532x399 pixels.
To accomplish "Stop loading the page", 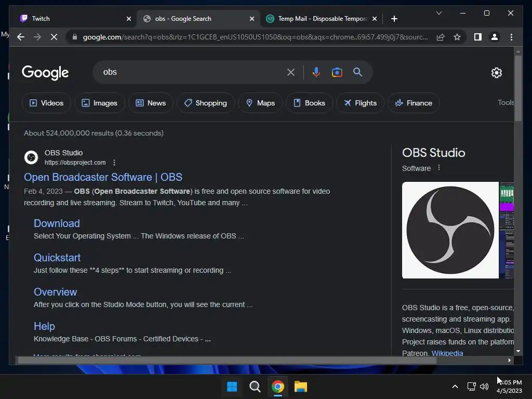I will [54, 37].
